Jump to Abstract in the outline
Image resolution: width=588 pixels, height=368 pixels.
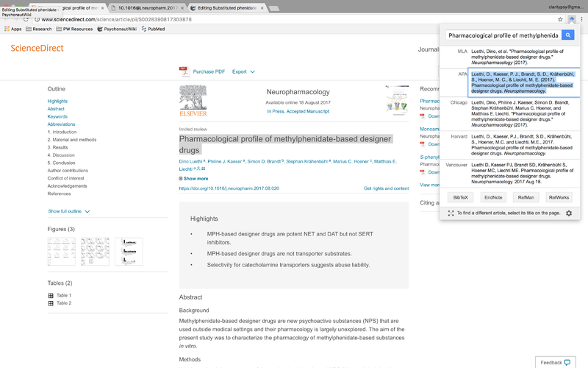coord(56,109)
